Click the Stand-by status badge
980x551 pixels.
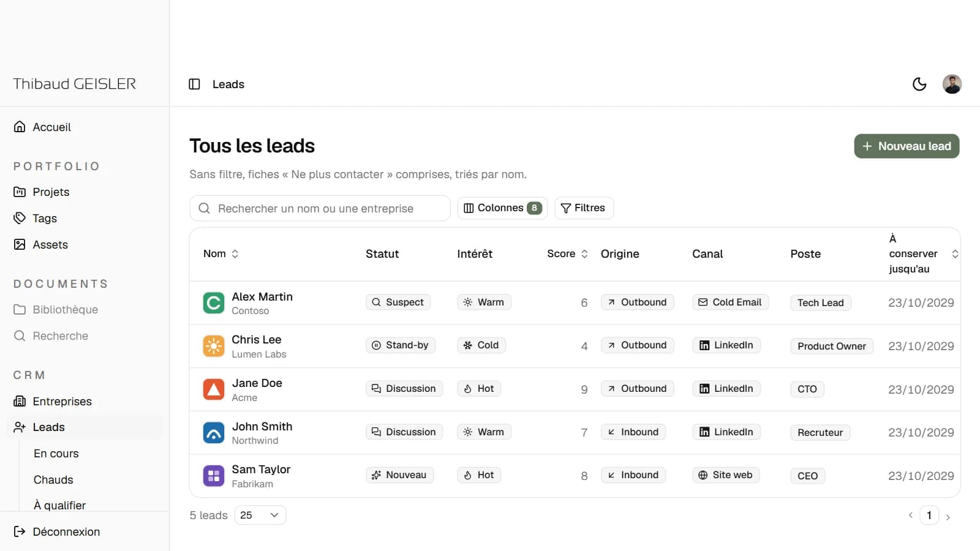click(401, 345)
